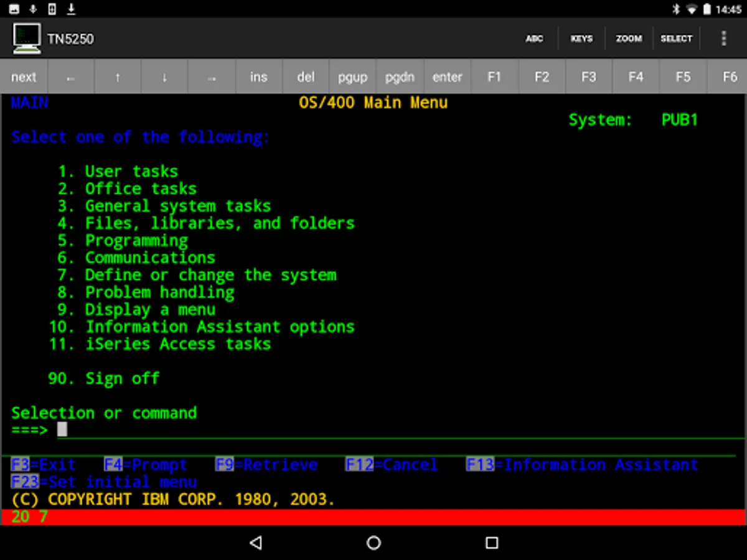Tap the enter key
Image resolution: width=747 pixels, height=560 pixels.
pyautogui.click(x=447, y=77)
